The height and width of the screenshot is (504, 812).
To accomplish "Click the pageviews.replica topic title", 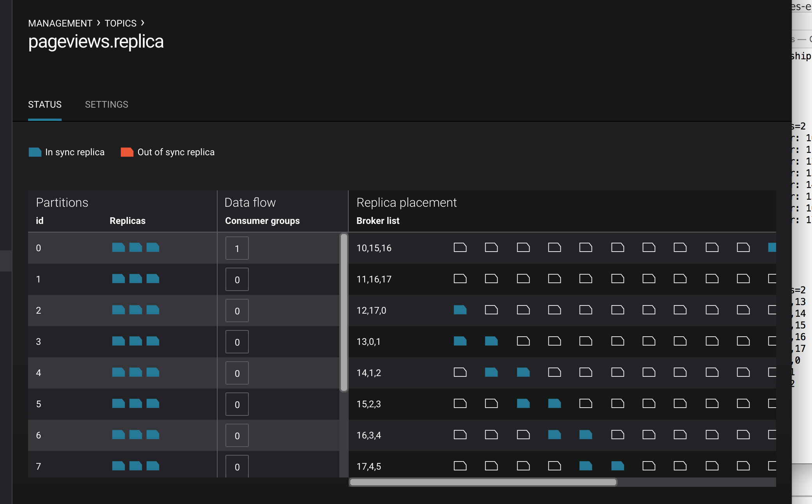I will pyautogui.click(x=96, y=42).
